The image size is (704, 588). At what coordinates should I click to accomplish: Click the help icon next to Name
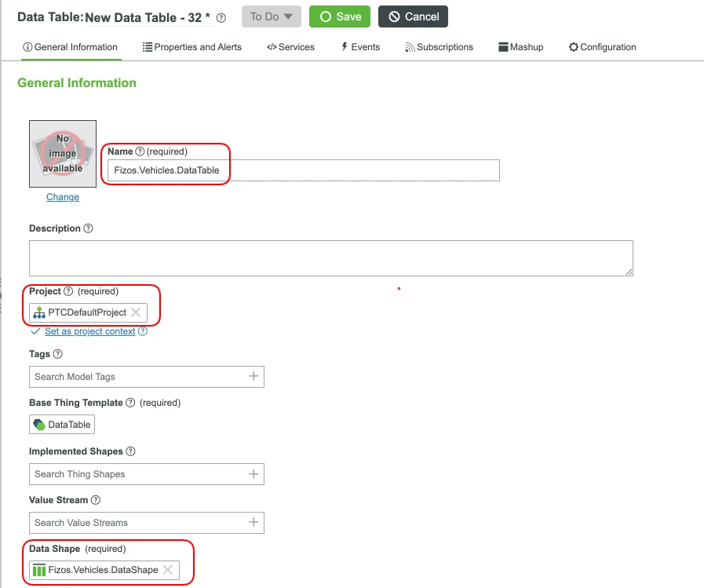(140, 152)
